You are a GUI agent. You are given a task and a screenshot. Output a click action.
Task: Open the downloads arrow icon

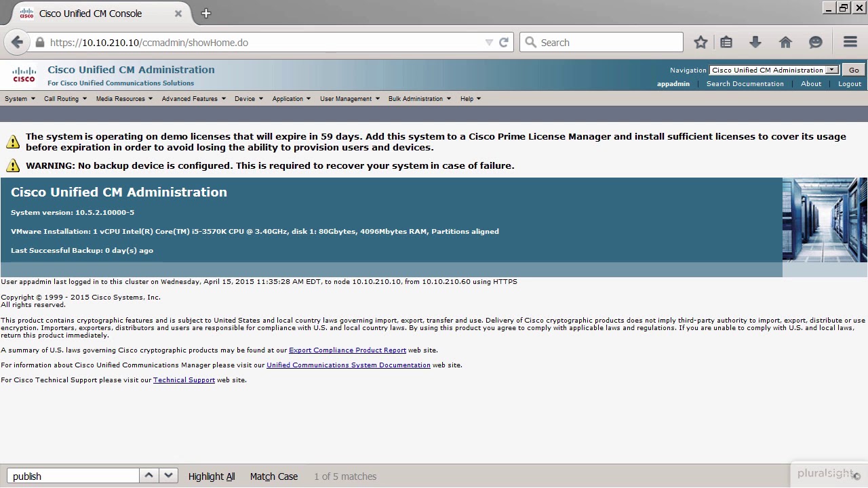point(755,42)
